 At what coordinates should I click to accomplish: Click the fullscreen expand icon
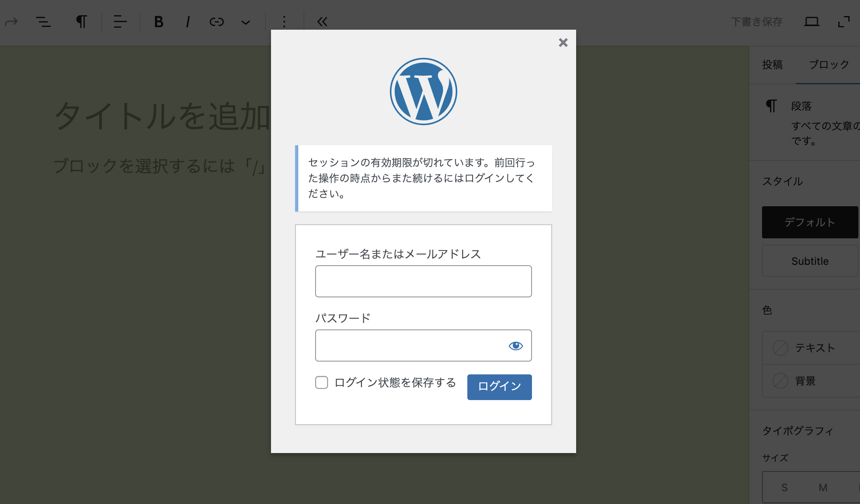tap(844, 22)
